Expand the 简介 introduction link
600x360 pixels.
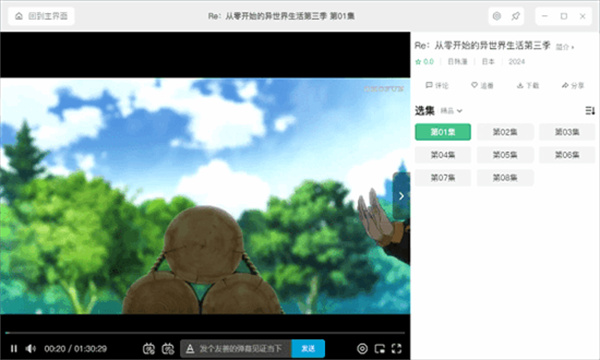point(564,47)
